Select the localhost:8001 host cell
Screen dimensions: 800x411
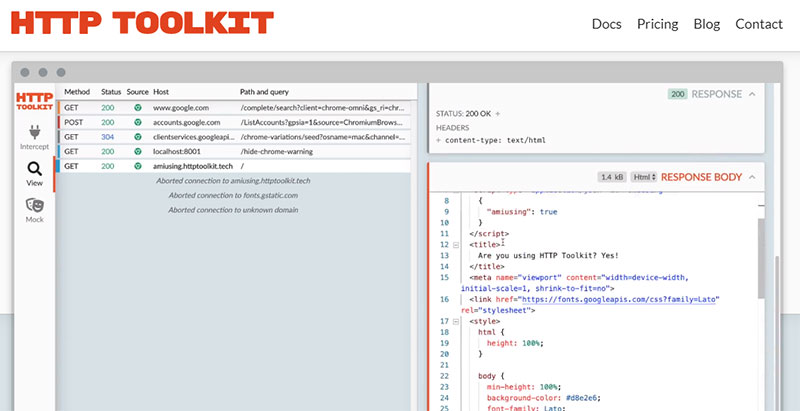tap(177, 151)
